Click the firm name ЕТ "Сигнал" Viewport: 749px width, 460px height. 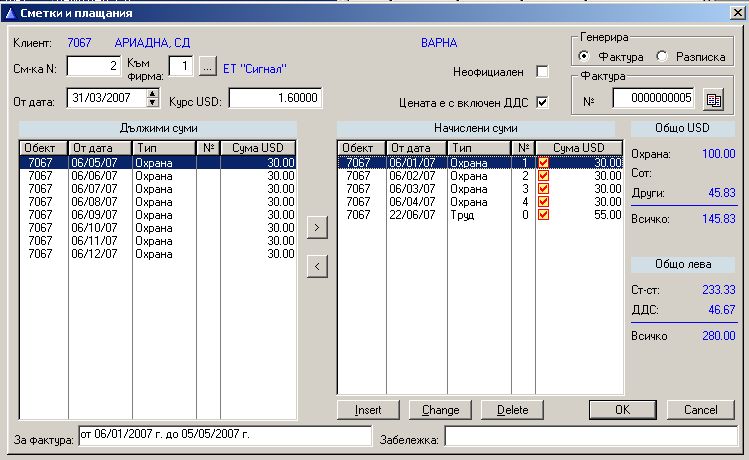click(x=255, y=69)
